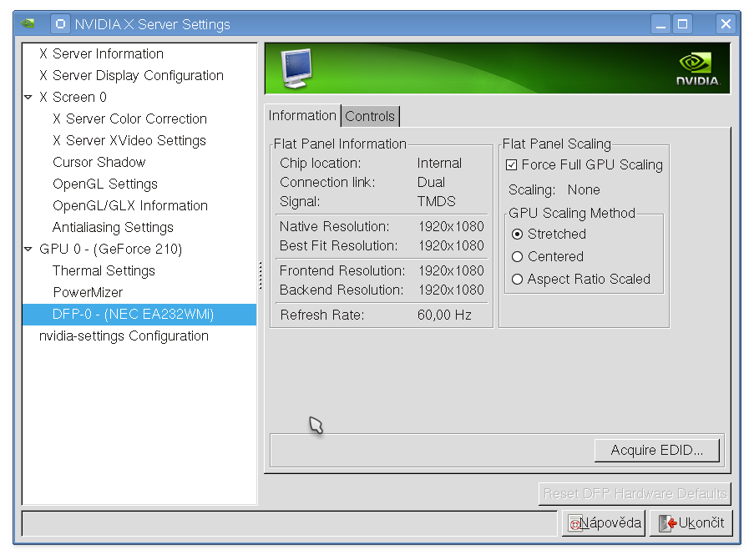This screenshot has width=754, height=560.
Task: Quit using the Ukončit button
Action: pyautogui.click(x=691, y=523)
